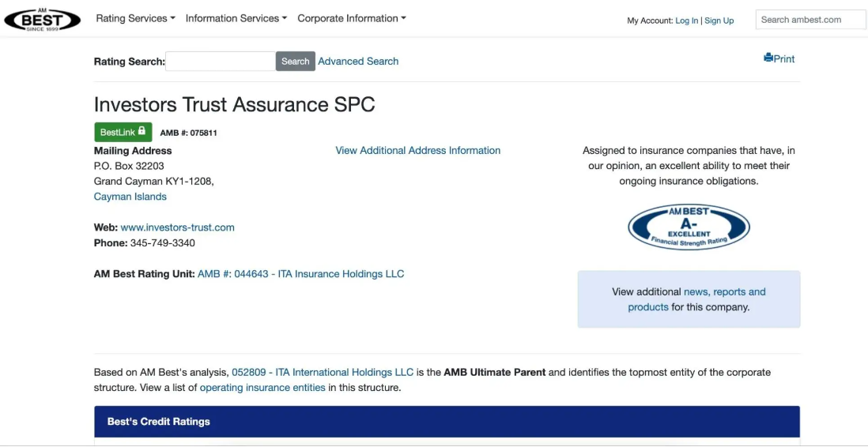Click the AM Best logo

click(42, 19)
